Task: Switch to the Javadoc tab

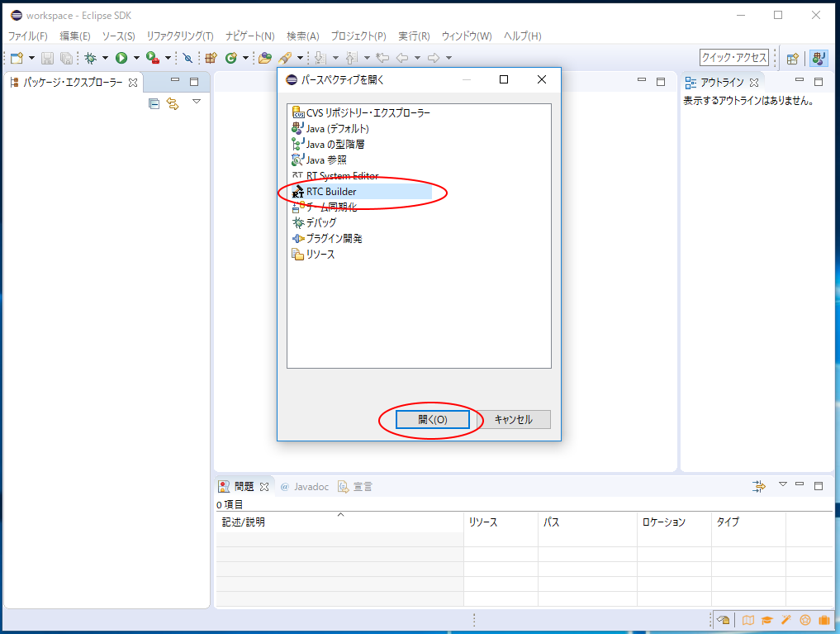Action: pos(304,487)
